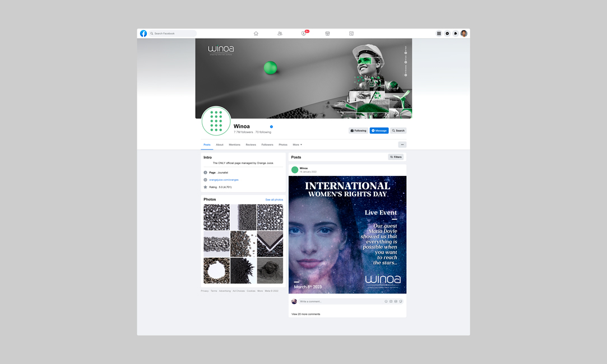Open the notifications bell icon

click(456, 34)
